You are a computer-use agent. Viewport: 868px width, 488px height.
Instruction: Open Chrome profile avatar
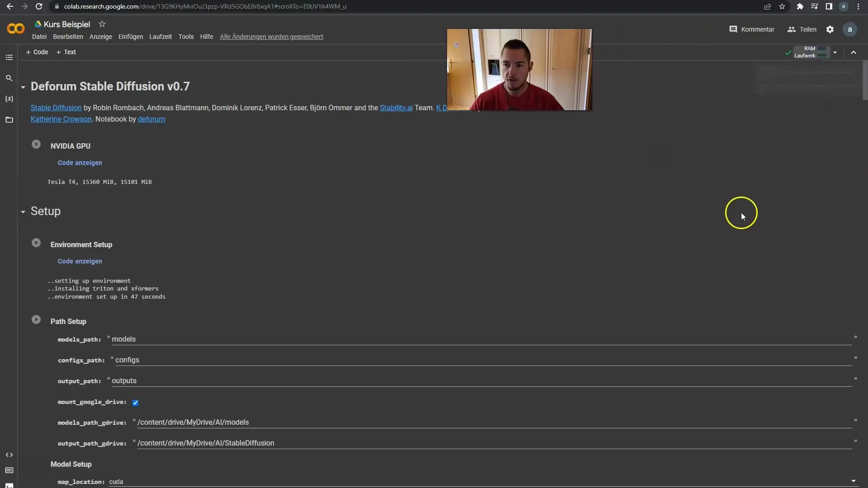coord(844,6)
